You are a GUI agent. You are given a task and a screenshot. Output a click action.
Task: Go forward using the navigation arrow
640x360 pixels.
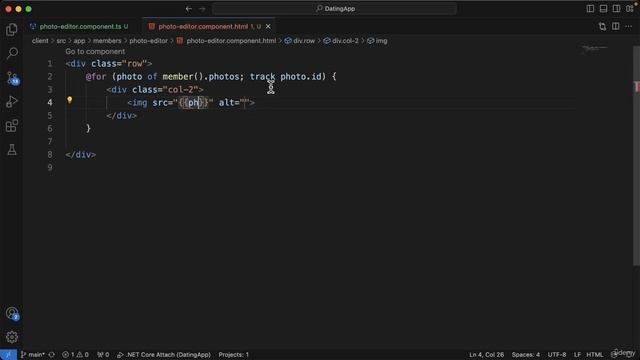pyautogui.click(x=202, y=9)
